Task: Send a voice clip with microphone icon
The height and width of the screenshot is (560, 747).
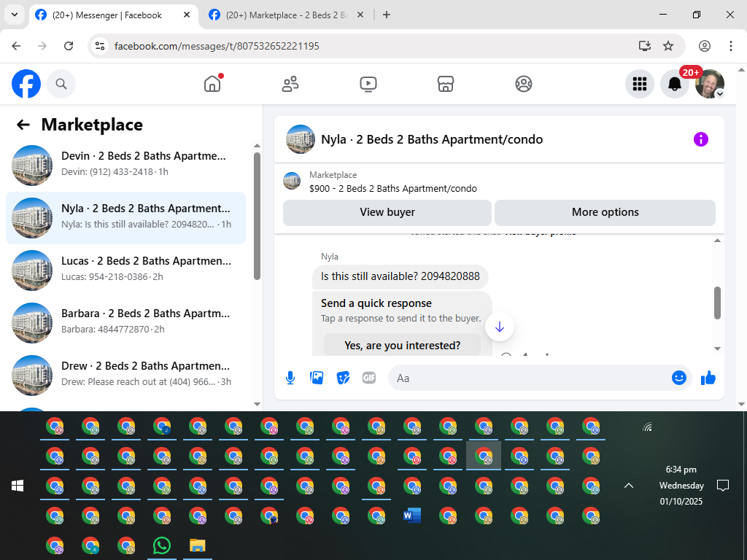Action: (290, 378)
